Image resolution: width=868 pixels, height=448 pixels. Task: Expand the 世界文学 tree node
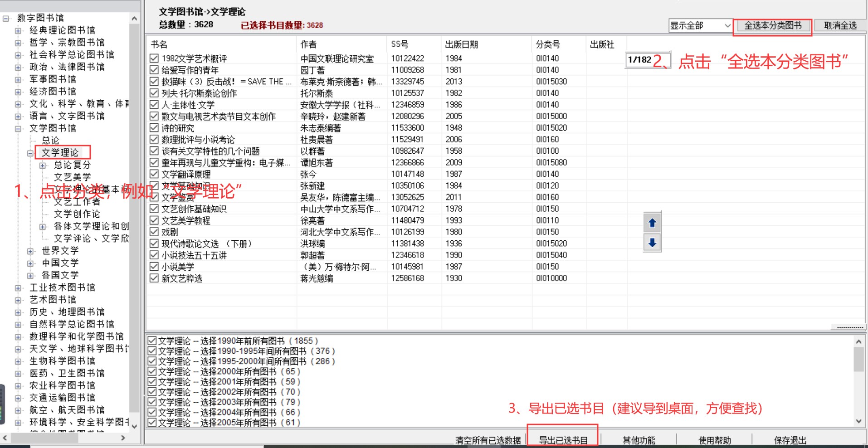pos(30,251)
